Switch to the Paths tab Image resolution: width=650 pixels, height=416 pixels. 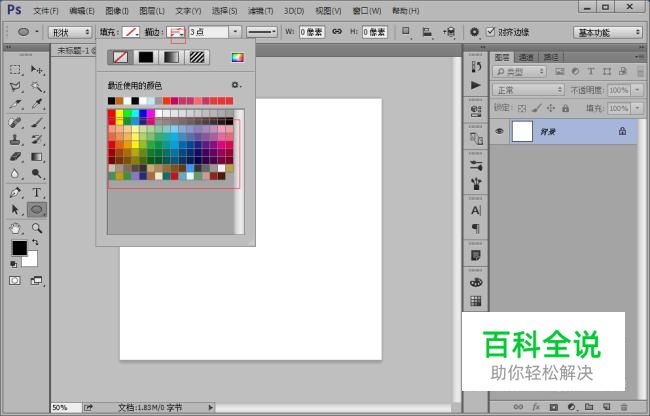point(551,57)
